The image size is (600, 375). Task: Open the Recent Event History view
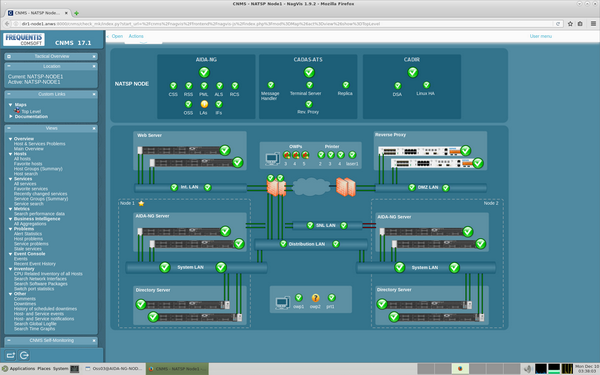coord(35,264)
